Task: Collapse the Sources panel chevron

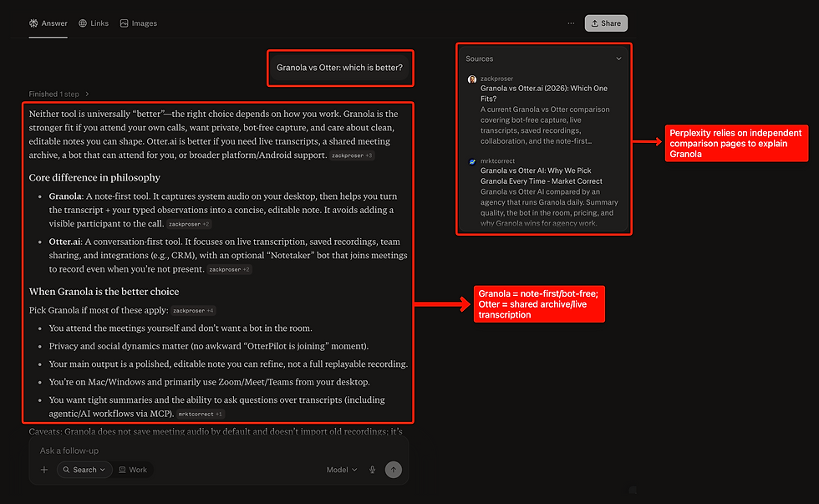Action: [618, 59]
